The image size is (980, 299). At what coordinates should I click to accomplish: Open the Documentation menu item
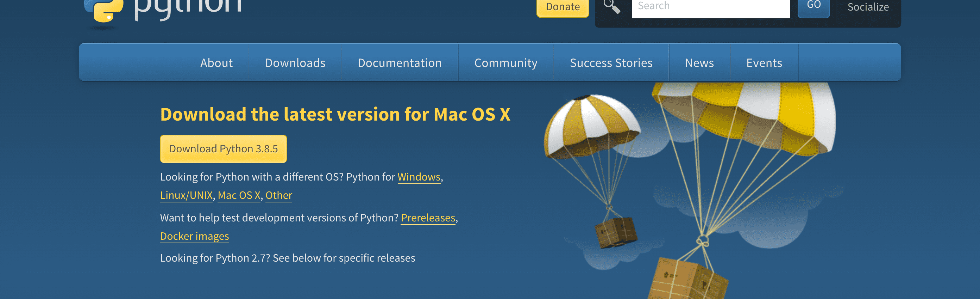tap(400, 62)
